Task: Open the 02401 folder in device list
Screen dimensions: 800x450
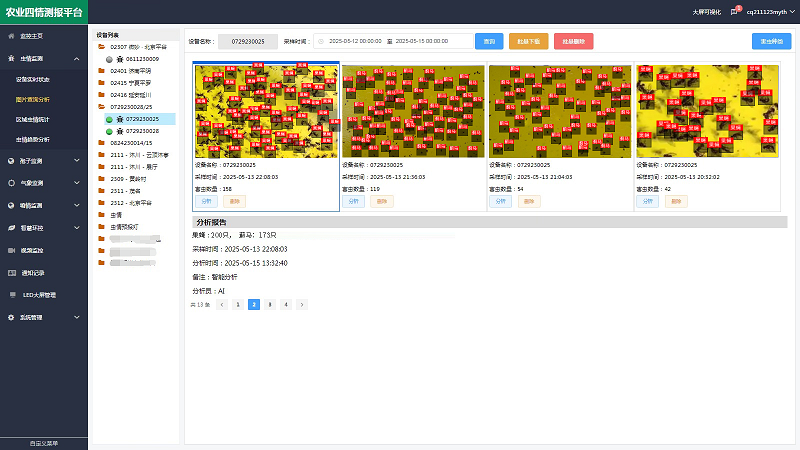Action: point(125,71)
